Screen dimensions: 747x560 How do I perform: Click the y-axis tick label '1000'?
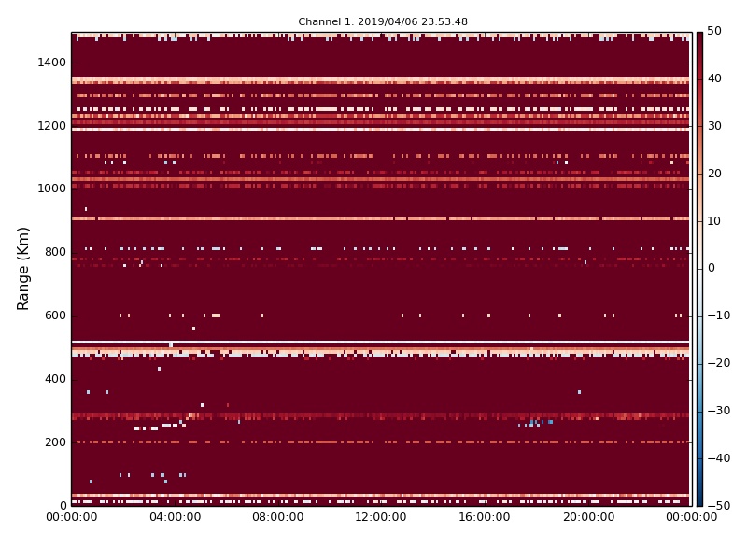52,189
